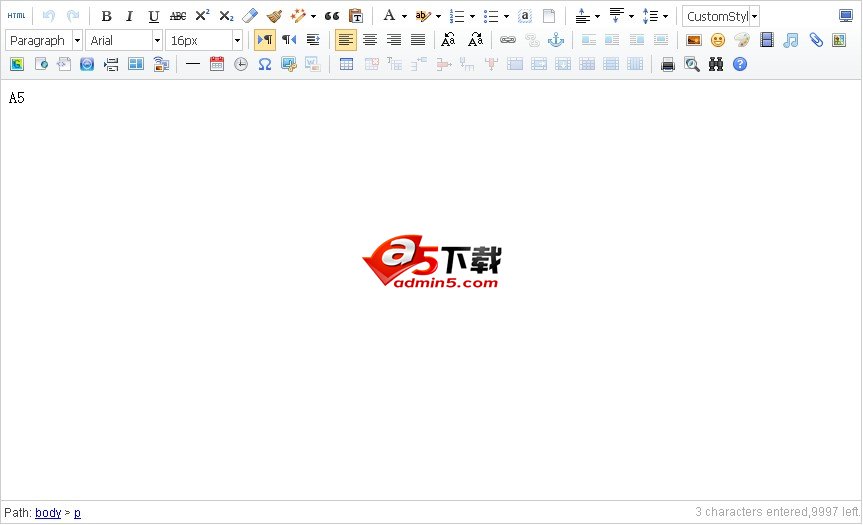Open font color picker

389,16
